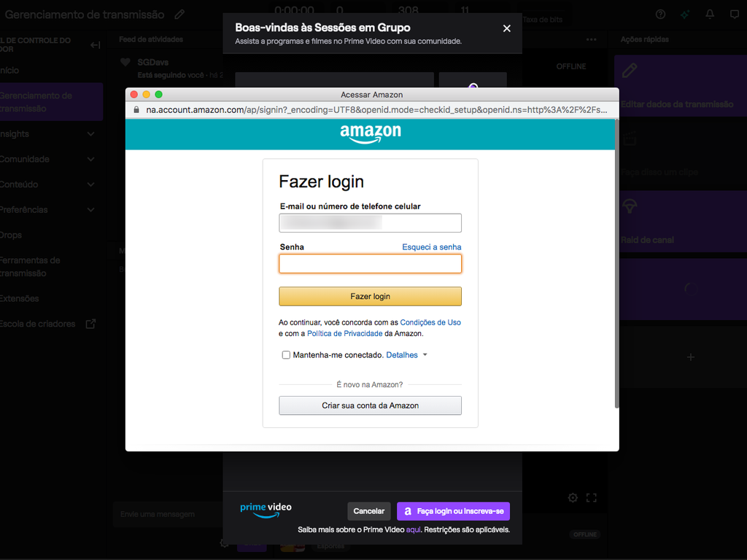Viewport: 747px width, 560px height.
Task: Click the heart icon next to SGDavs
Action: pyautogui.click(x=125, y=63)
